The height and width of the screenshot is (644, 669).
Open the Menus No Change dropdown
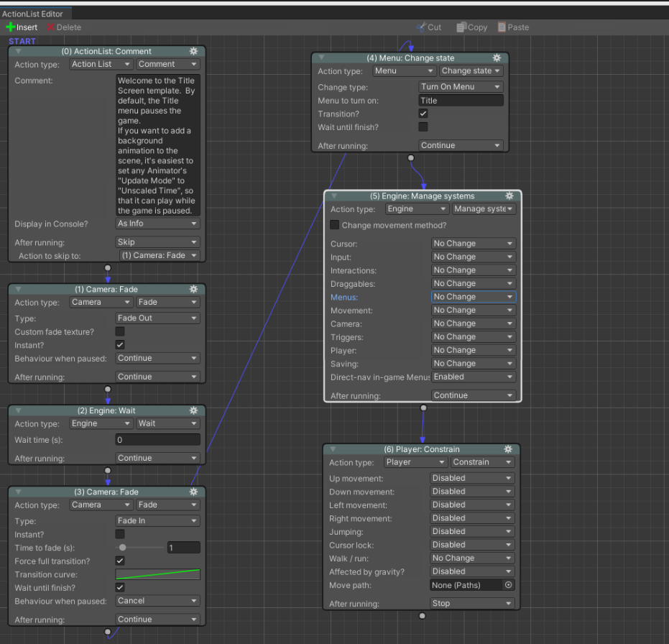(x=474, y=297)
